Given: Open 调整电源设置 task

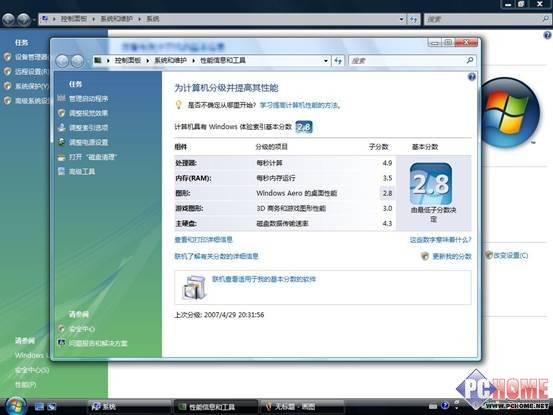Looking at the screenshot, I should tap(88, 142).
